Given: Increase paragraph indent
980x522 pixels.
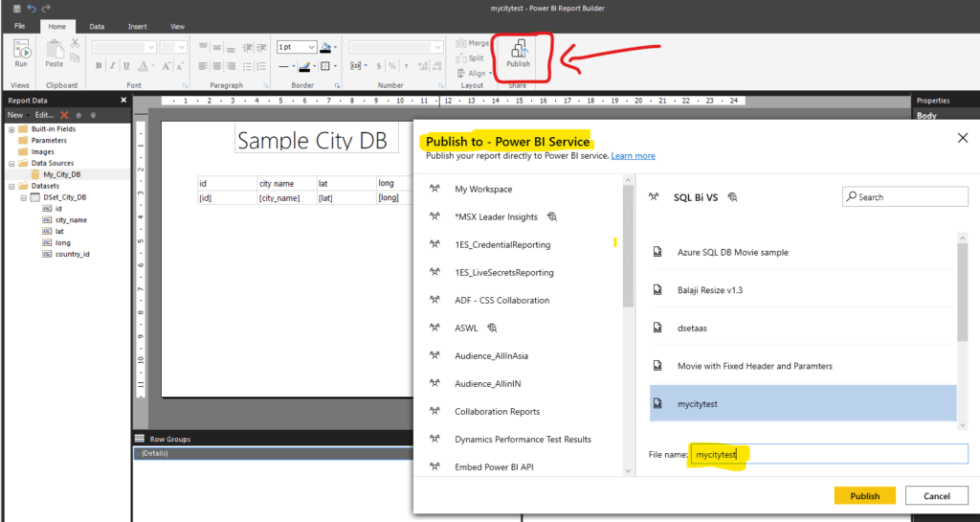Looking at the screenshot, I should (260, 47).
